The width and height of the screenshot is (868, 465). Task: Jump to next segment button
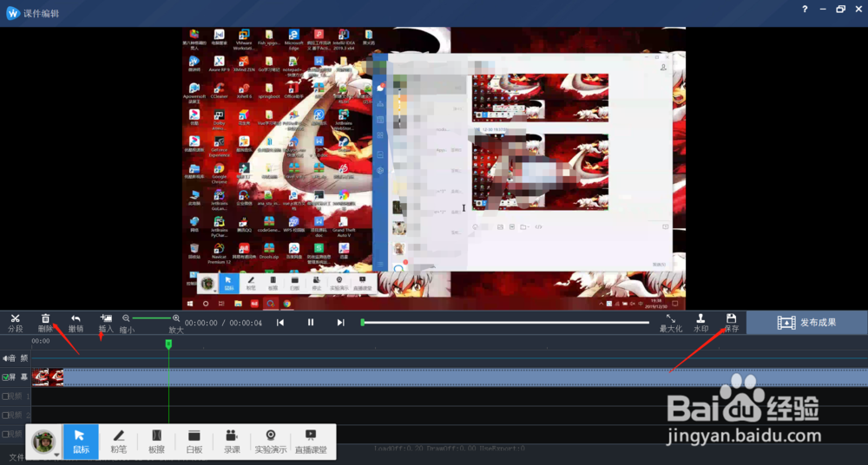tap(341, 322)
